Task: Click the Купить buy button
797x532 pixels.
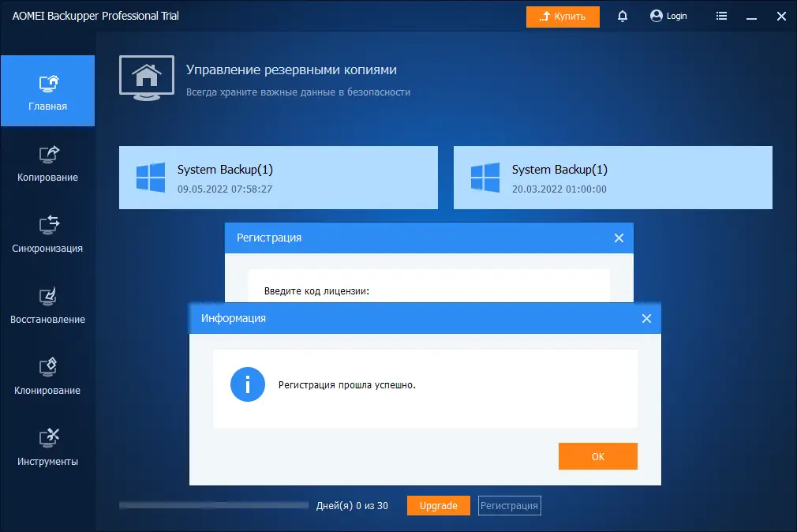Action: pos(563,17)
